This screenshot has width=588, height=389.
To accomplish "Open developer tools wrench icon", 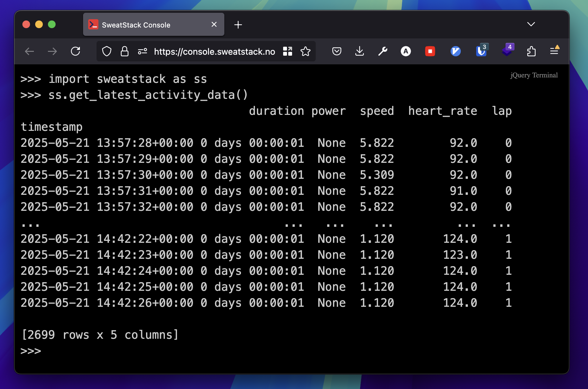I will point(383,51).
